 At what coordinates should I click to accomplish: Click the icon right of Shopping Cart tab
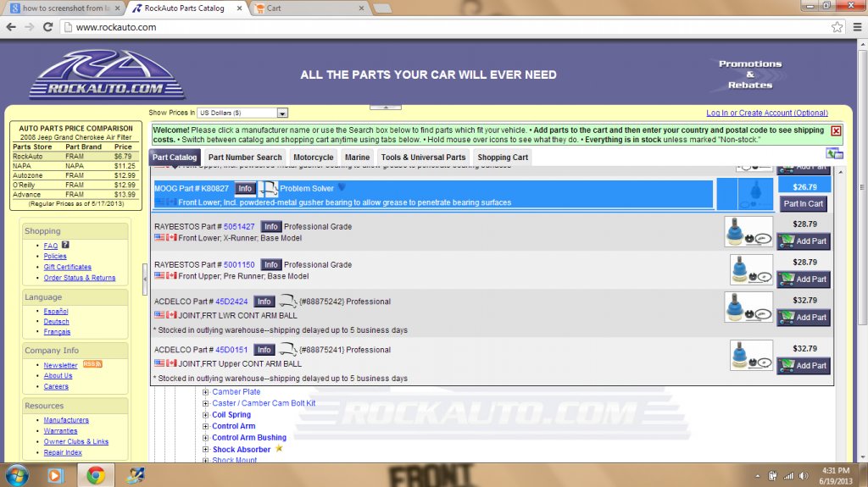[x=834, y=154]
